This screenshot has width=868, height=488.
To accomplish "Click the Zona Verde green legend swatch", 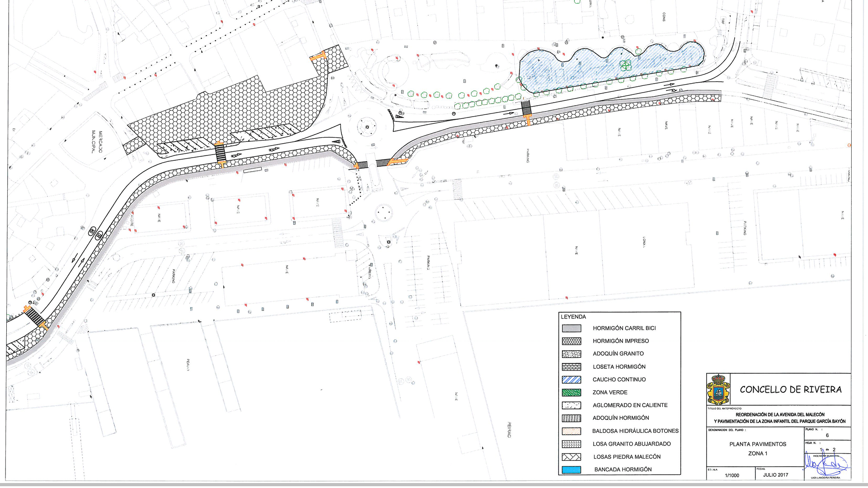I will (571, 393).
